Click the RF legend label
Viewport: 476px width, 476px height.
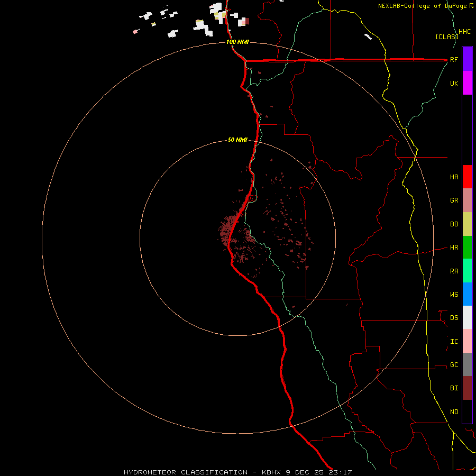pyautogui.click(x=454, y=59)
